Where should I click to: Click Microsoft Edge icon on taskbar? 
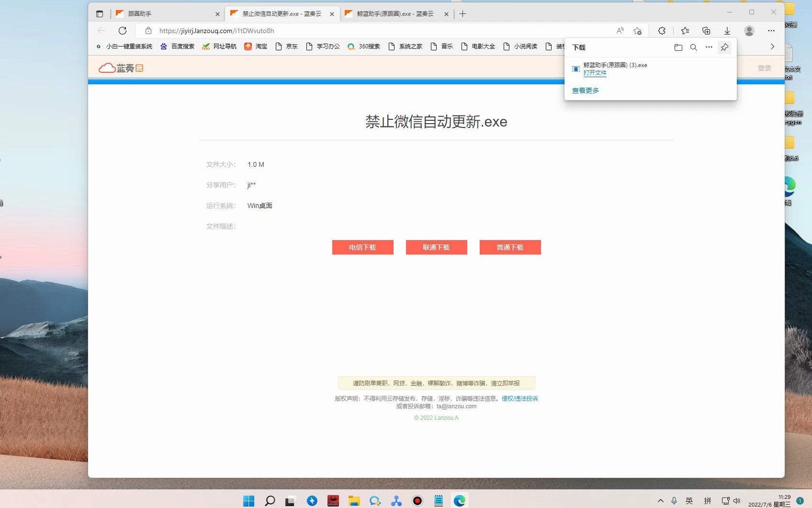[x=460, y=501]
